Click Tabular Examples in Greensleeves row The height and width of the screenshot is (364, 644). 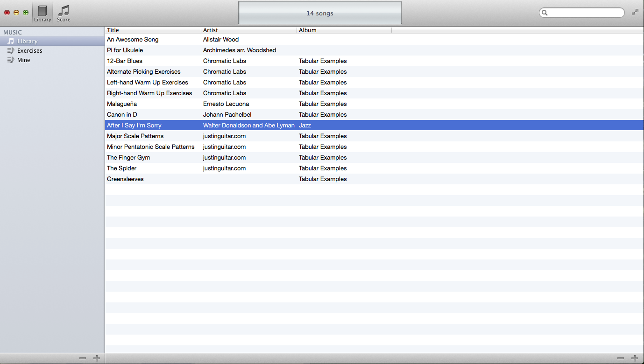point(323,179)
